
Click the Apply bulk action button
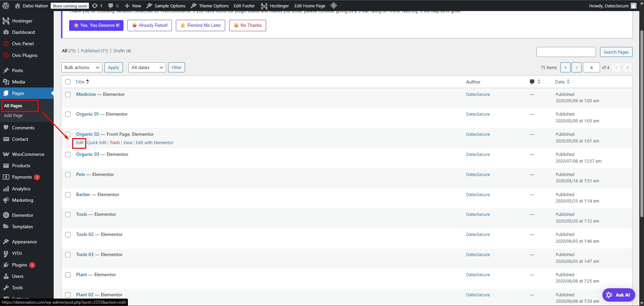tap(113, 67)
